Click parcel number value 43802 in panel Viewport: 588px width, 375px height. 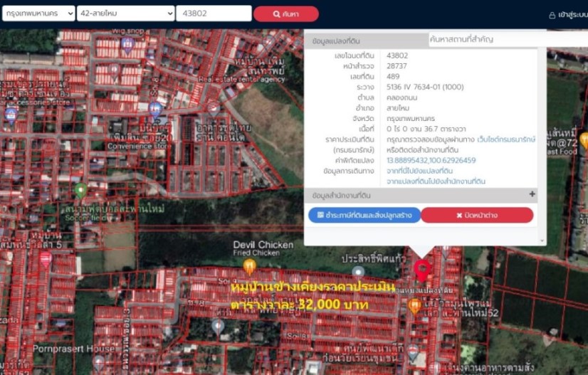click(x=397, y=56)
